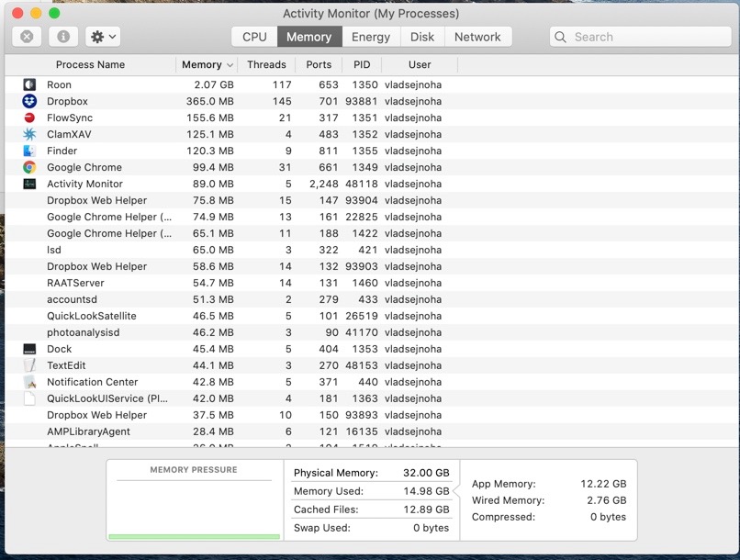Select the Dock process name
Image resolution: width=740 pixels, height=560 pixels.
tap(59, 349)
